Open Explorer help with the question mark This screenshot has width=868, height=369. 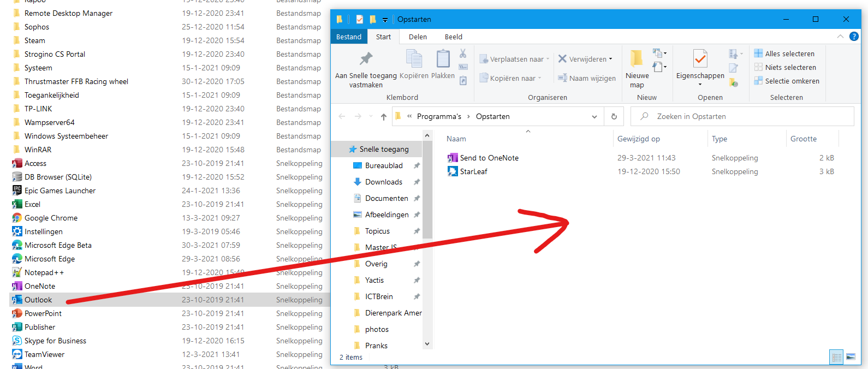(x=854, y=37)
